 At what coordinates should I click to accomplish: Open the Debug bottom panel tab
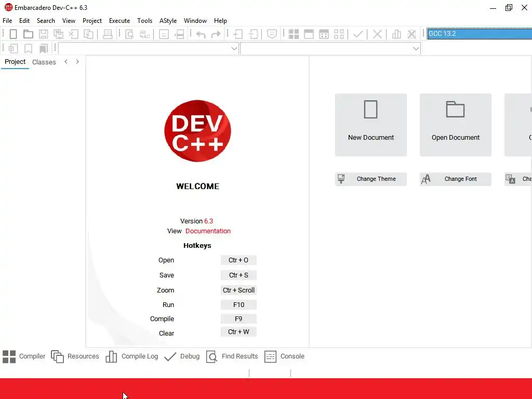click(182, 356)
